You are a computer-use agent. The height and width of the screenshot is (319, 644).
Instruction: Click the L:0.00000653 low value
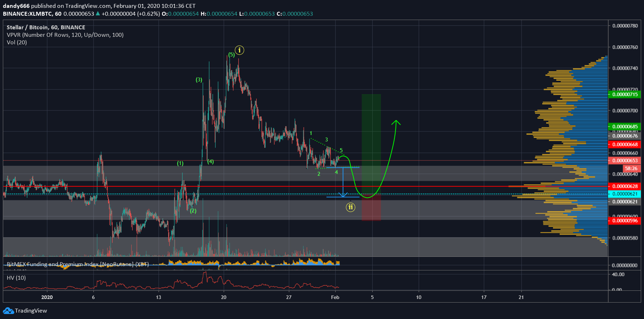click(257, 14)
